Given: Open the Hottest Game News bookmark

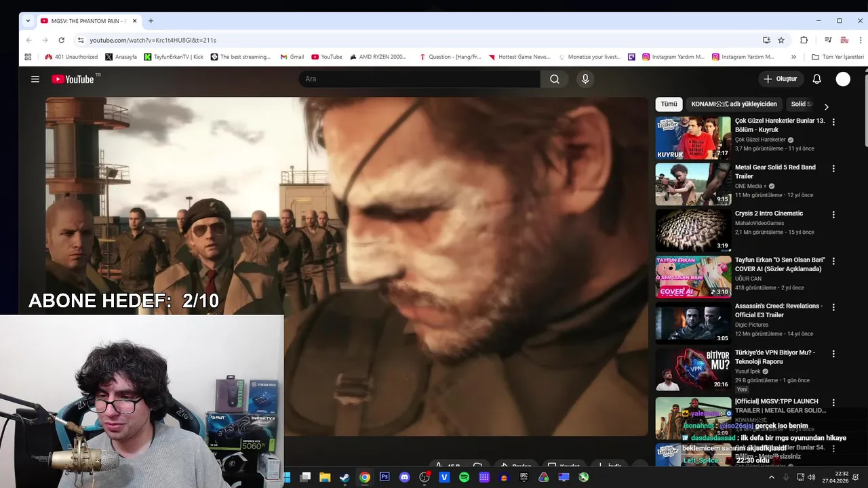Looking at the screenshot, I should 519,57.
